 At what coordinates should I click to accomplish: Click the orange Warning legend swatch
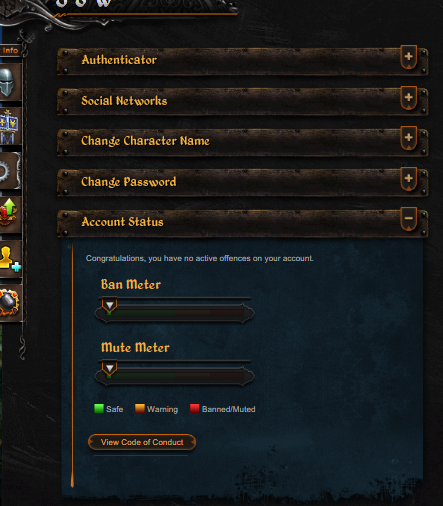click(x=140, y=409)
